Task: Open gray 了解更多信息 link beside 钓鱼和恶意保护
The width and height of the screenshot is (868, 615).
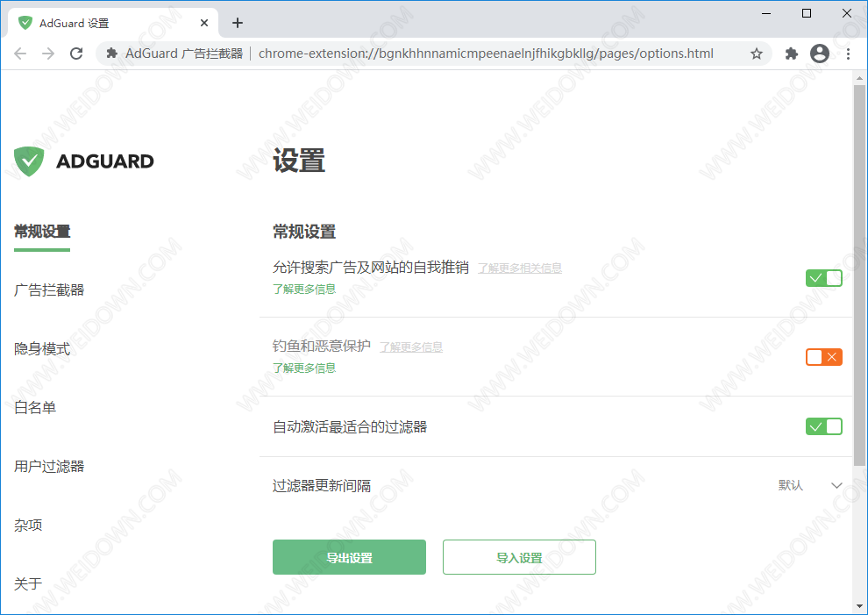Action: pyautogui.click(x=411, y=347)
